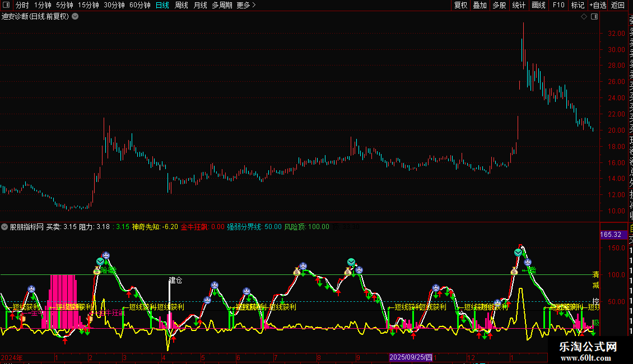This screenshot has height=364, width=633.
Task: Click the diamond marker icon at chart top-right
Action: pos(584,16)
